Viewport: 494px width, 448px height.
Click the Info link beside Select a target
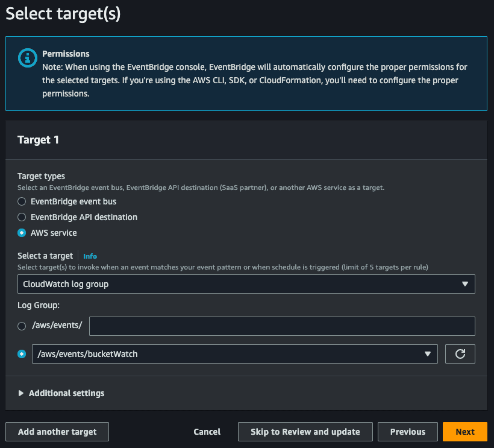coord(90,256)
